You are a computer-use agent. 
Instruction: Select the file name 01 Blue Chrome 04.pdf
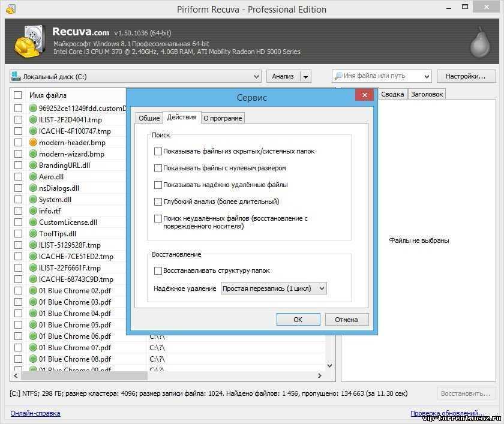(x=75, y=313)
